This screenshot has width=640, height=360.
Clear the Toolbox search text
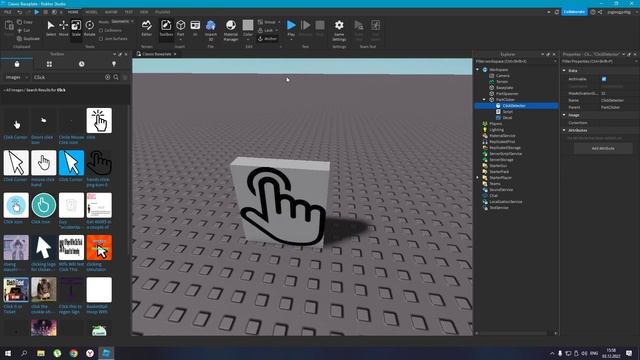[108, 77]
